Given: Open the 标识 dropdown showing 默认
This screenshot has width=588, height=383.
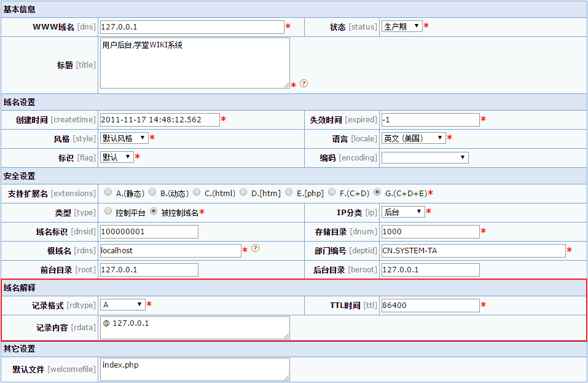Looking at the screenshot, I should pyautogui.click(x=117, y=157).
